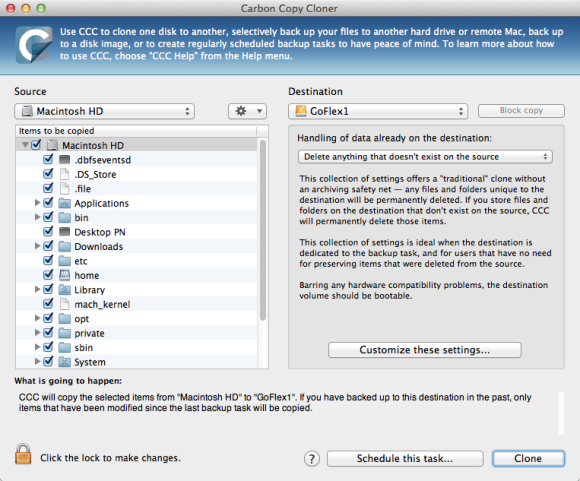Expand the opt folder

tap(37, 318)
